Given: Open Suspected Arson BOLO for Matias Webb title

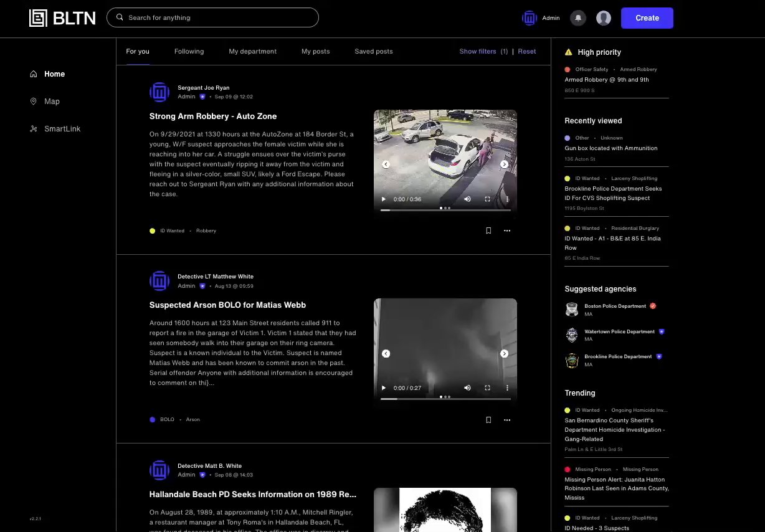Looking at the screenshot, I should pyautogui.click(x=227, y=305).
